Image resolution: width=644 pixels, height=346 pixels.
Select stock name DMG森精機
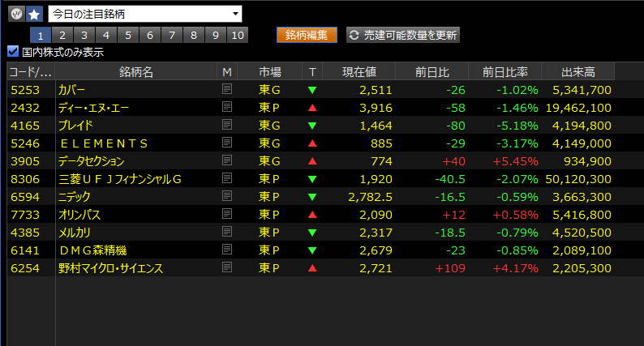tap(92, 250)
